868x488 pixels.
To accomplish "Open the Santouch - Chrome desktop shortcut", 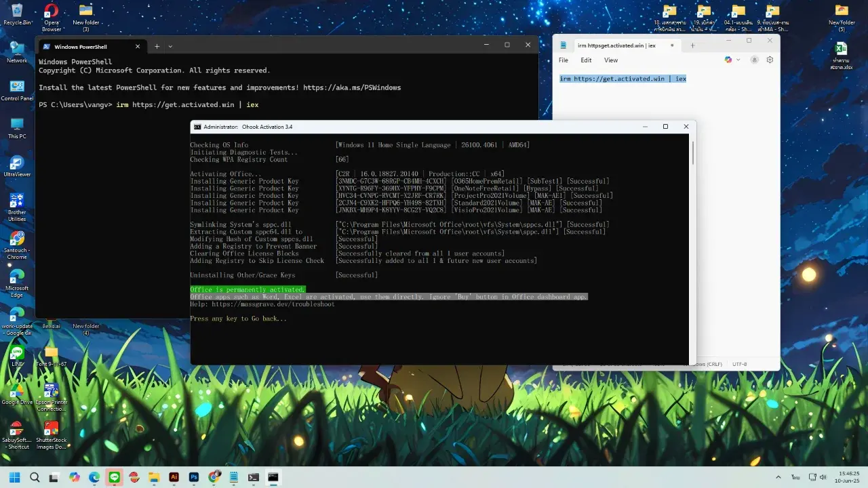I will [17, 245].
